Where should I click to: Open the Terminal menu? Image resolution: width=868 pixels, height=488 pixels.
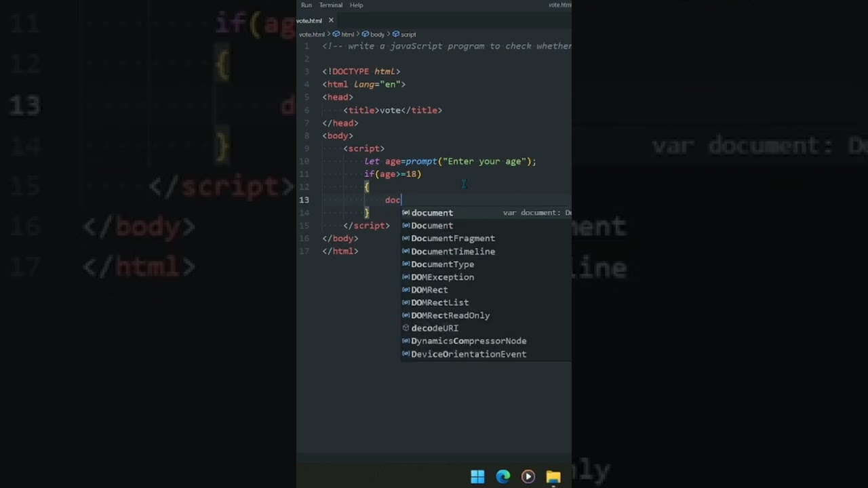(x=331, y=5)
